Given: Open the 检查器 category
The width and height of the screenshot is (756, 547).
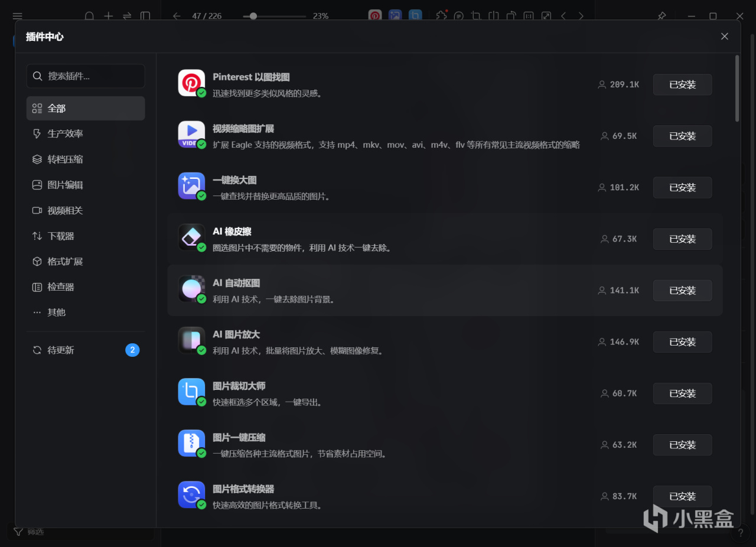Looking at the screenshot, I should [x=86, y=286].
